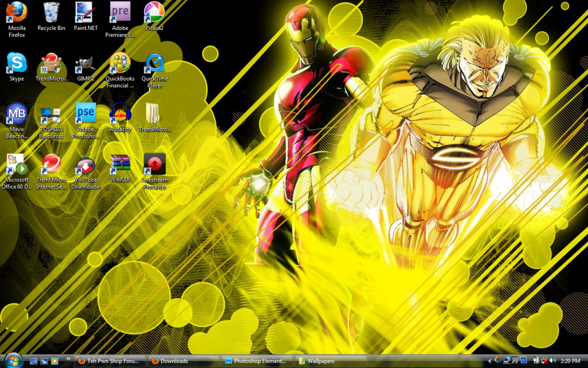Launch Windows Media Player from Quick Launch
The width and height of the screenshot is (588, 368).
(x=55, y=361)
